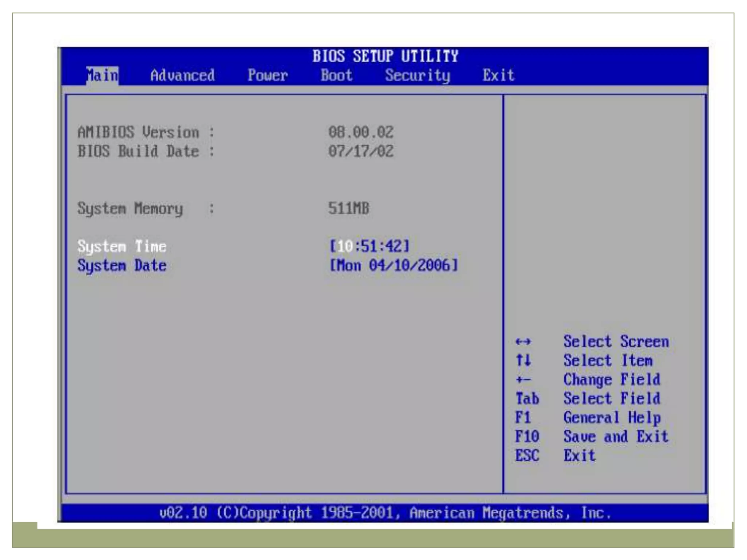This screenshot has height=560, width=747.
Task: Open the Advanced tab
Action: coord(182,75)
